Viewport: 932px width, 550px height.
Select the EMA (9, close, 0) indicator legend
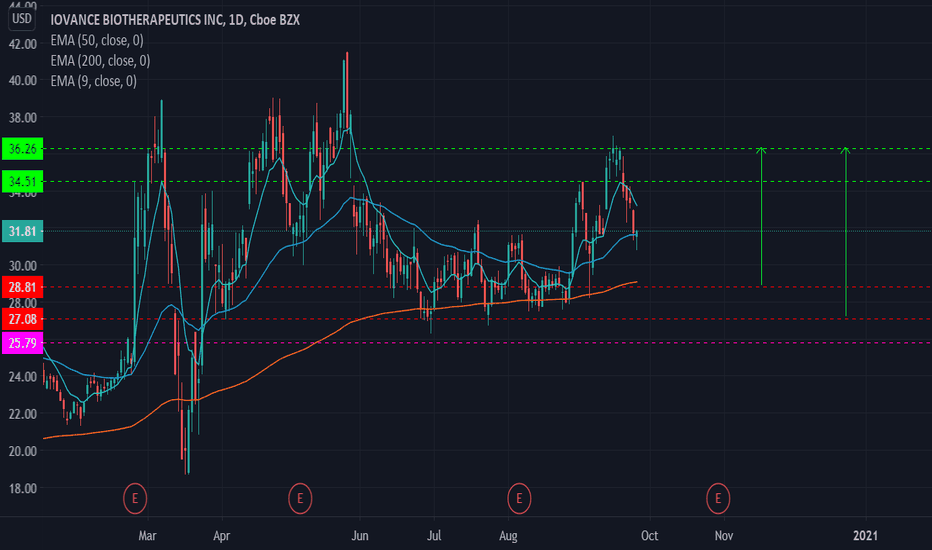tap(93, 81)
